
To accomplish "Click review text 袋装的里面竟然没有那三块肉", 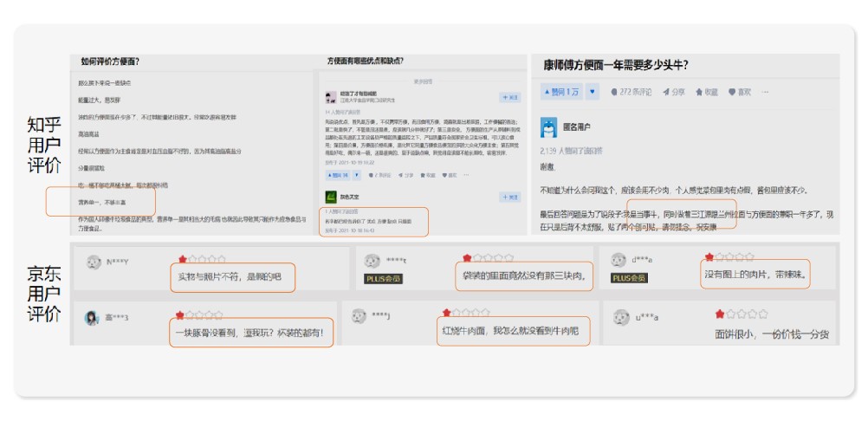I will [x=524, y=275].
